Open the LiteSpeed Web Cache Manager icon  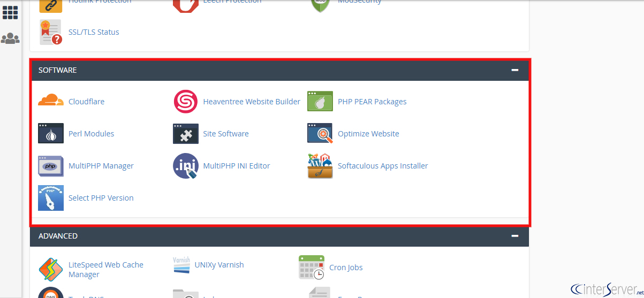[51, 269]
